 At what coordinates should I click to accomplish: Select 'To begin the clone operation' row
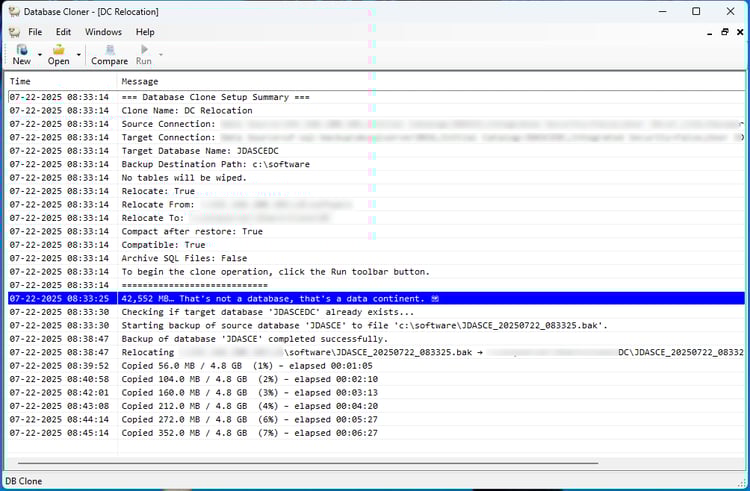376,272
